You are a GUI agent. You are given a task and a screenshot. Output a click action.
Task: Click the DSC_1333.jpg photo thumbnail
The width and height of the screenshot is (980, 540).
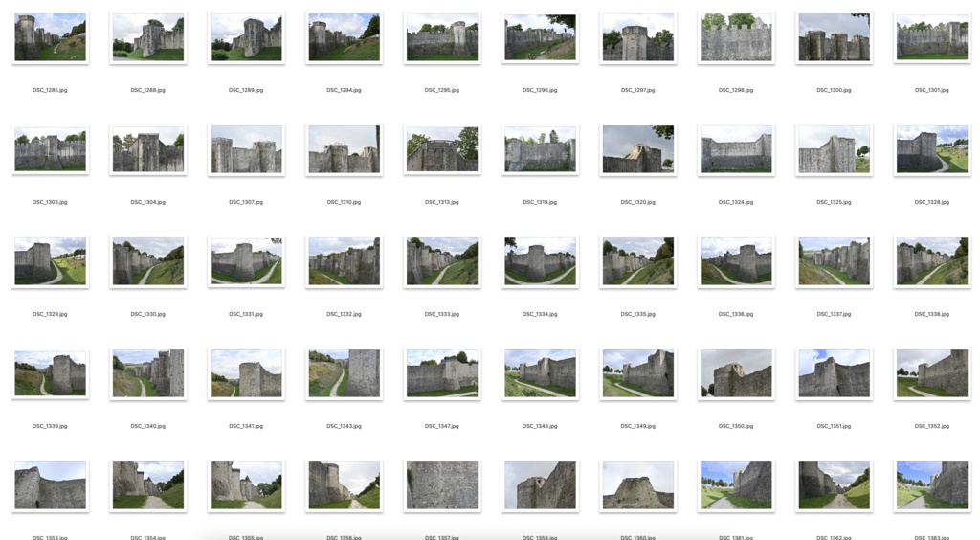[442, 261]
